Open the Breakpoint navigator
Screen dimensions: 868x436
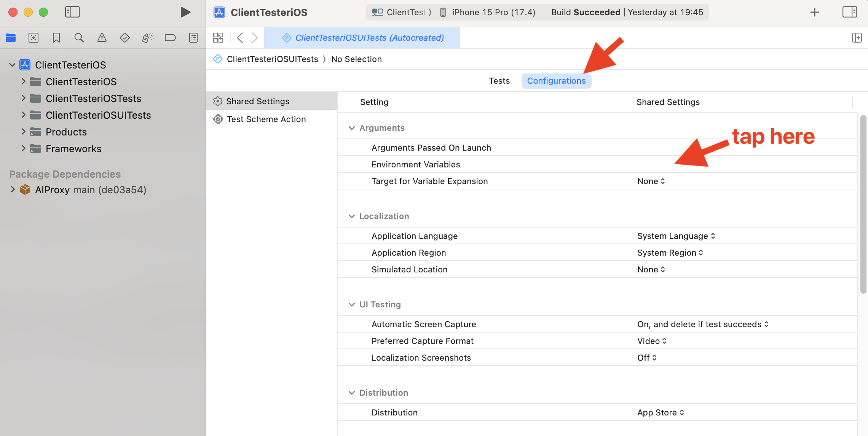pyautogui.click(x=170, y=38)
